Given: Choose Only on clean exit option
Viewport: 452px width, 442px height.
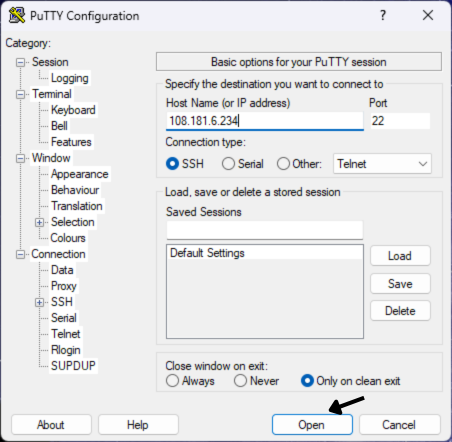Looking at the screenshot, I should [x=307, y=381].
